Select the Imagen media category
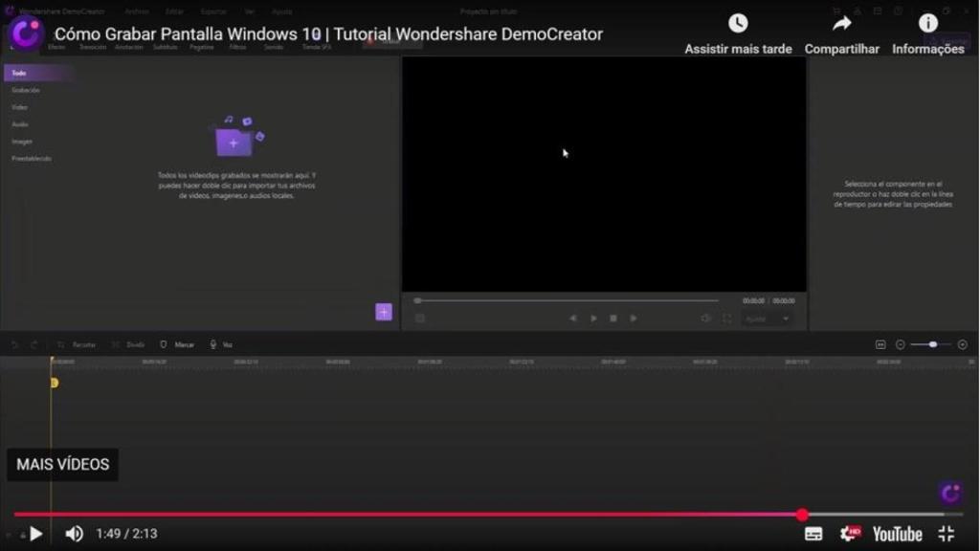The height and width of the screenshot is (551, 980). coord(22,142)
